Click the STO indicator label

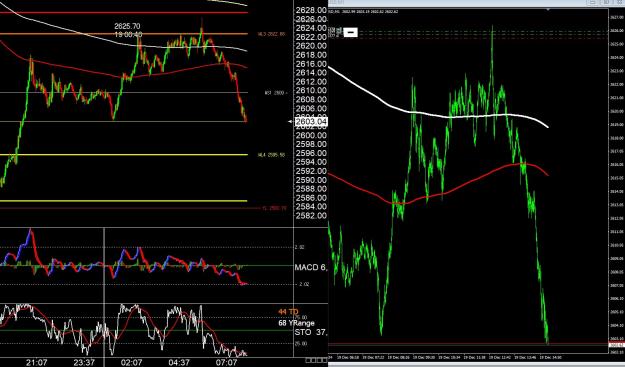coord(311,332)
